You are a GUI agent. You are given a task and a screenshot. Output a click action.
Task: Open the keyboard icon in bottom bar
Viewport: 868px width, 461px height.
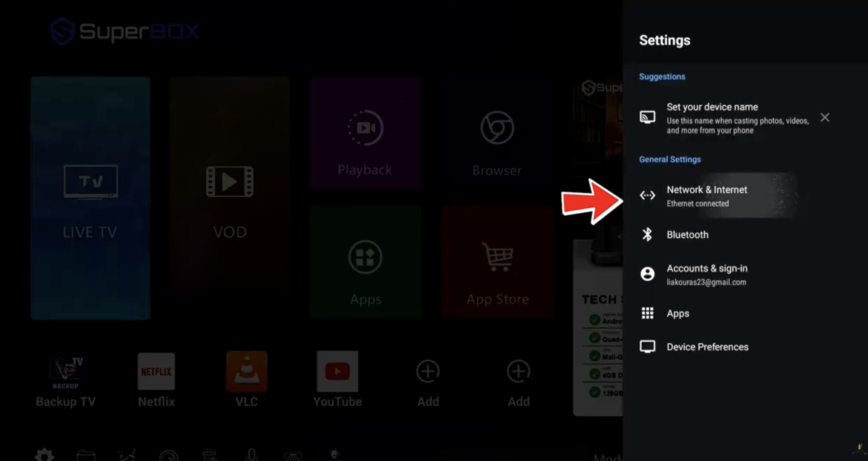click(293, 456)
